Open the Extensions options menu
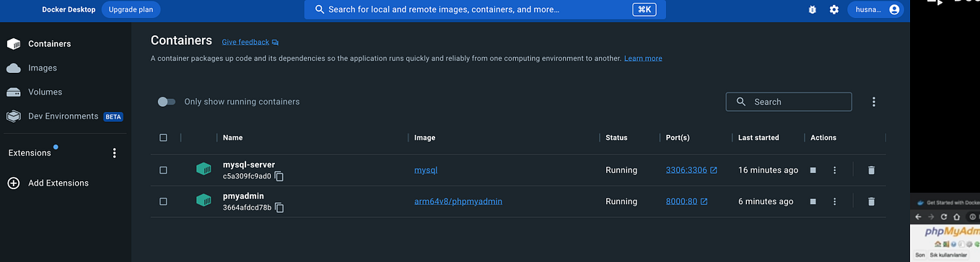980x262 pixels. coord(114,153)
